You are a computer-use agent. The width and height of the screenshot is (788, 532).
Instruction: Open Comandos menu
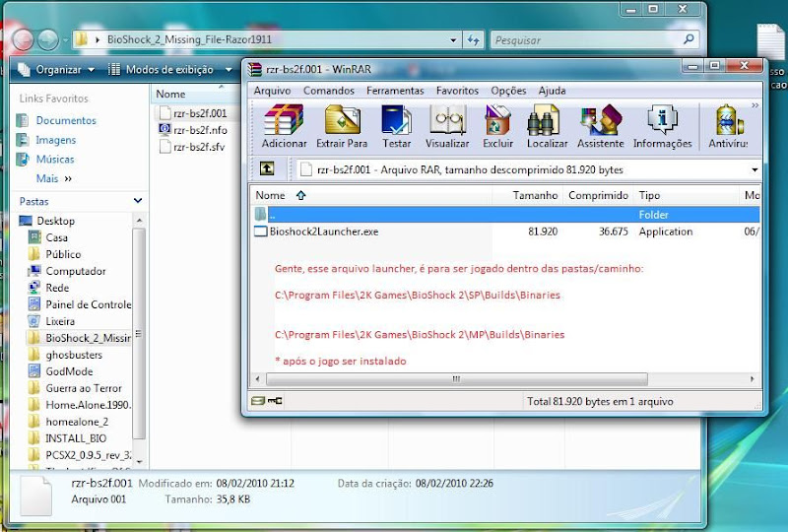(329, 91)
